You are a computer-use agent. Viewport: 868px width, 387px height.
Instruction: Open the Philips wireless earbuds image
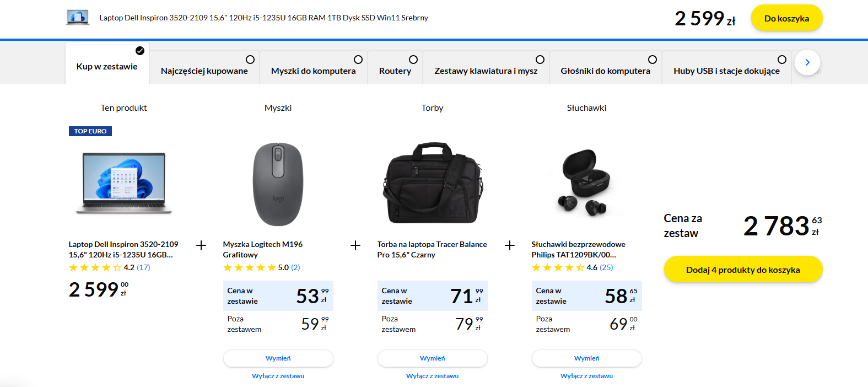point(586,183)
